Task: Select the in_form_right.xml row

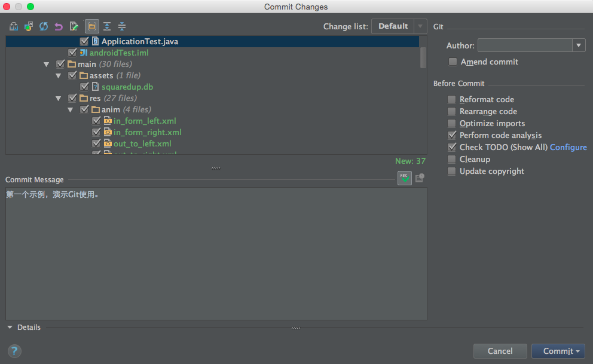Action: pyautogui.click(x=213, y=132)
